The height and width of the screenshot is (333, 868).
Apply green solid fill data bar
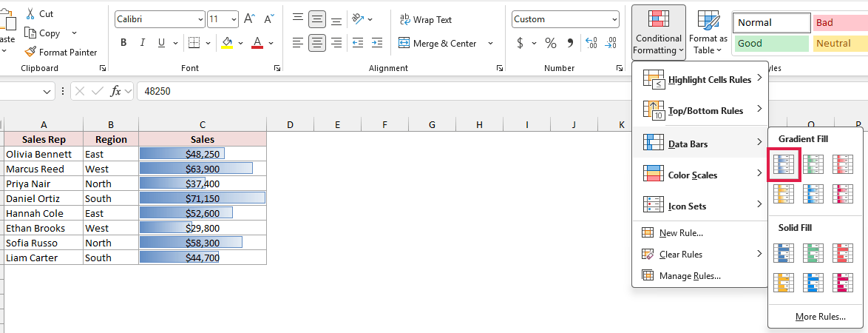click(x=813, y=252)
